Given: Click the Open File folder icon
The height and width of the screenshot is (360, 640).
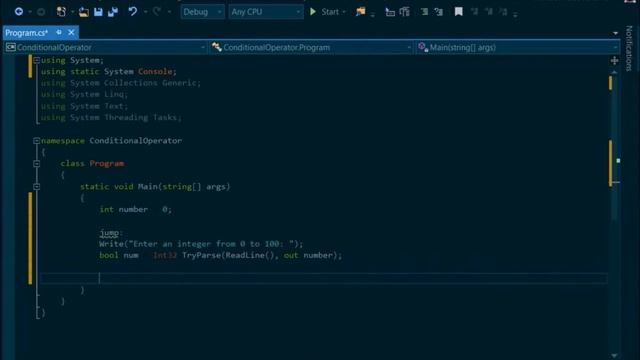Looking at the screenshot, I should (x=84, y=12).
